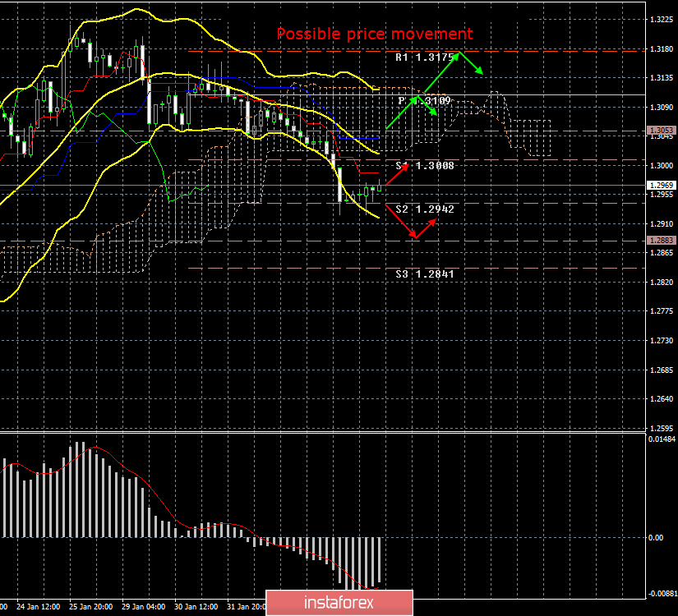Click the 1.2865 price axis label
This screenshot has height=616, width=678.
[x=662, y=252]
